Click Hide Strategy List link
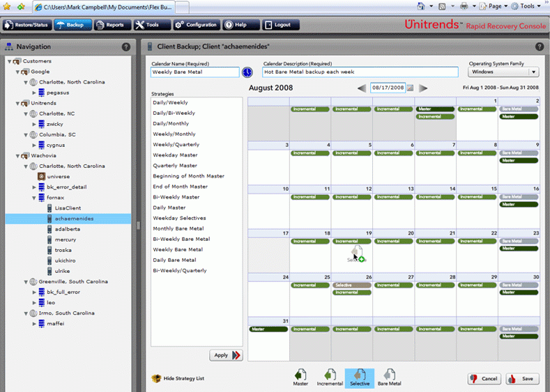Image resolution: width=550 pixels, height=392 pixels. (x=184, y=378)
